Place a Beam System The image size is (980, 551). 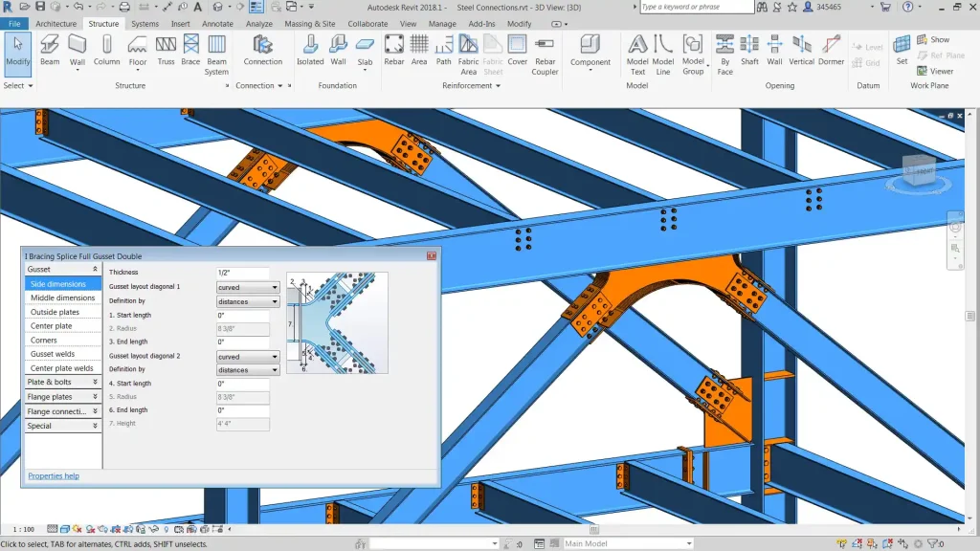216,57
